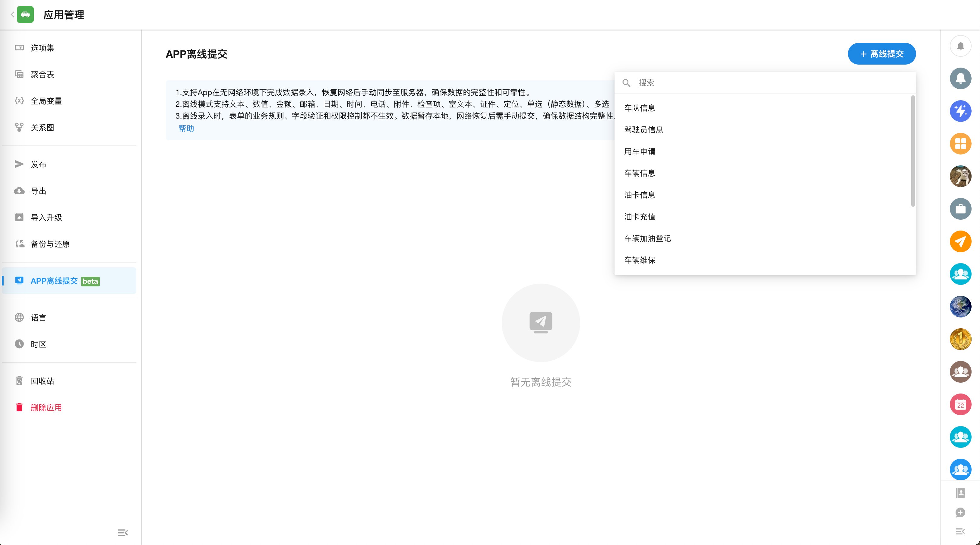Click the 关系图 diagram icon

point(19,127)
